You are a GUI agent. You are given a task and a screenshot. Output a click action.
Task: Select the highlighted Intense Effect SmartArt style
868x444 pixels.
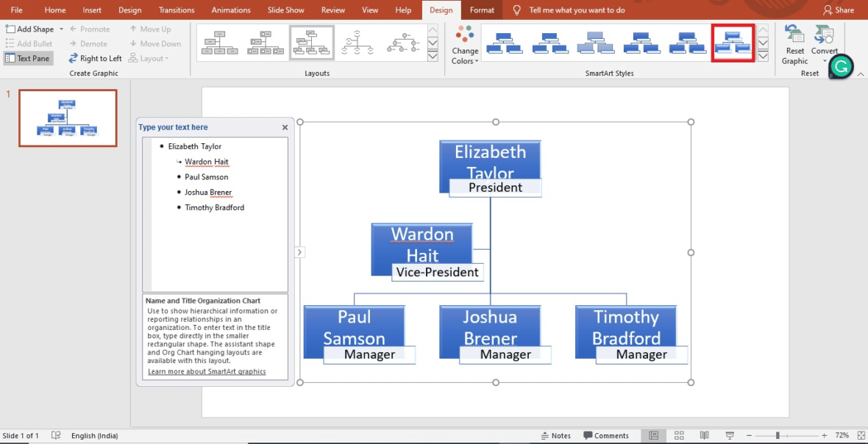tap(733, 43)
